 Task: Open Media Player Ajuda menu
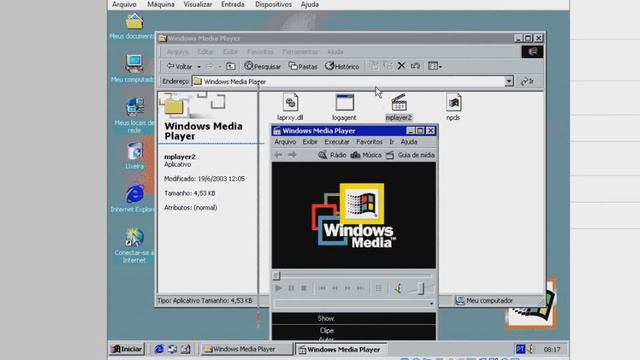(x=409, y=142)
